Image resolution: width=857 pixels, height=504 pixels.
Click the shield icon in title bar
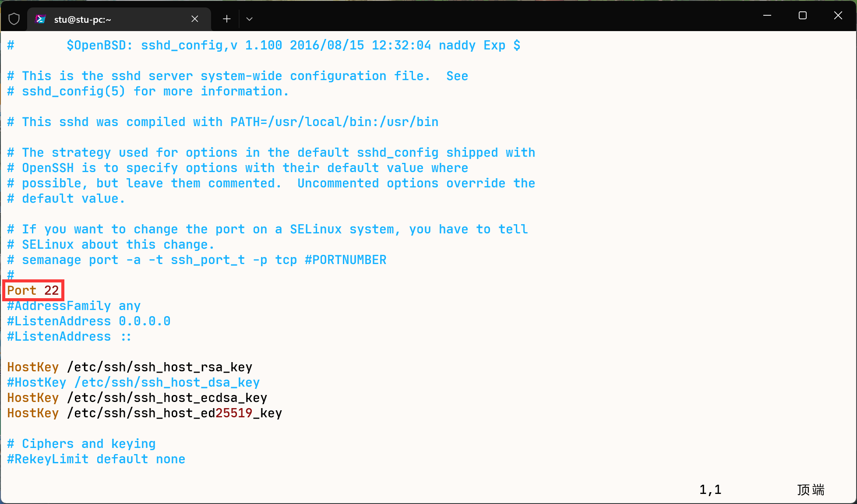(x=14, y=19)
